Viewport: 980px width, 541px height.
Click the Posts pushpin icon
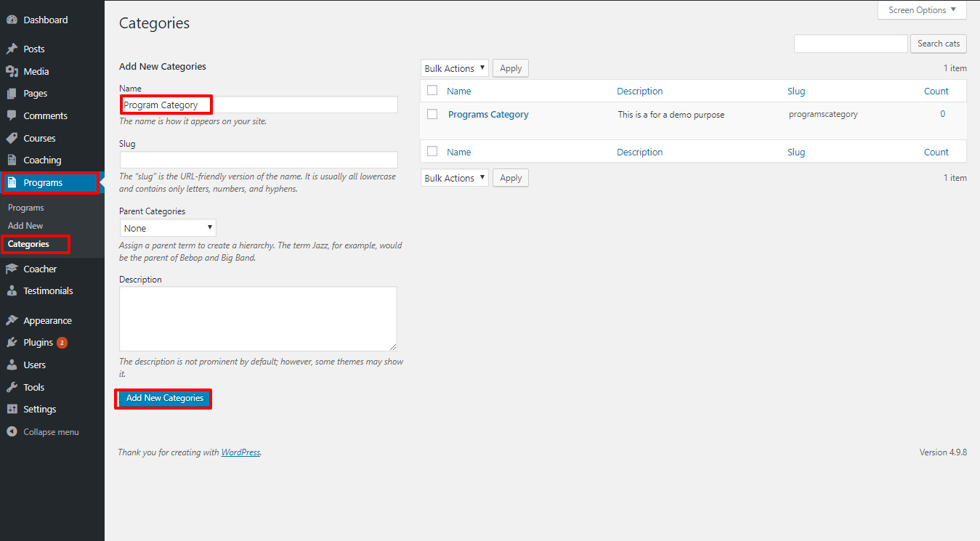pyautogui.click(x=12, y=49)
